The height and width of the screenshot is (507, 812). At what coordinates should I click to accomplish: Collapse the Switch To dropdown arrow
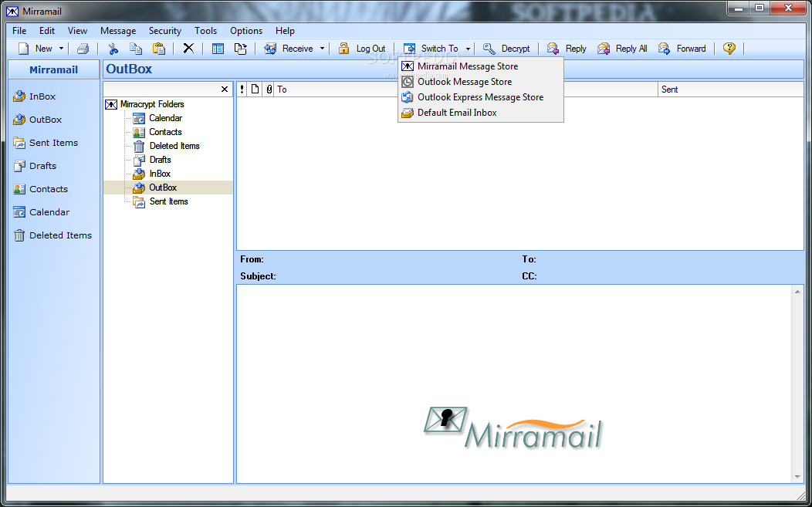(x=468, y=49)
